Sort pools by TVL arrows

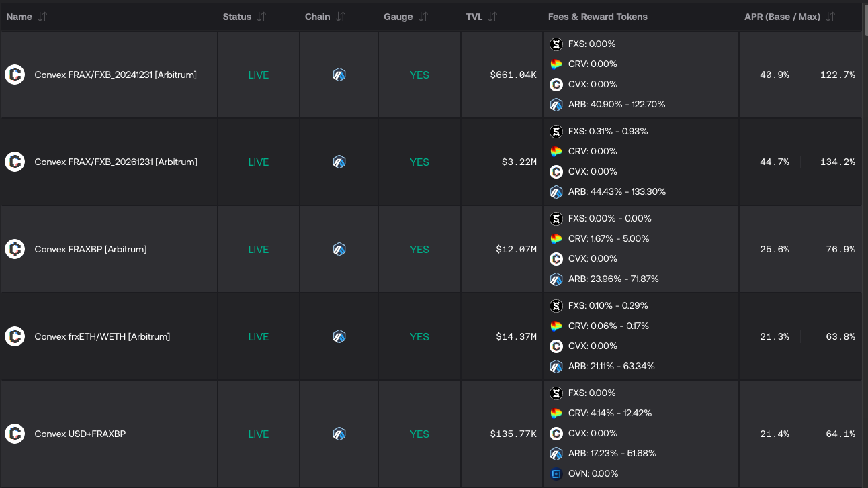492,17
